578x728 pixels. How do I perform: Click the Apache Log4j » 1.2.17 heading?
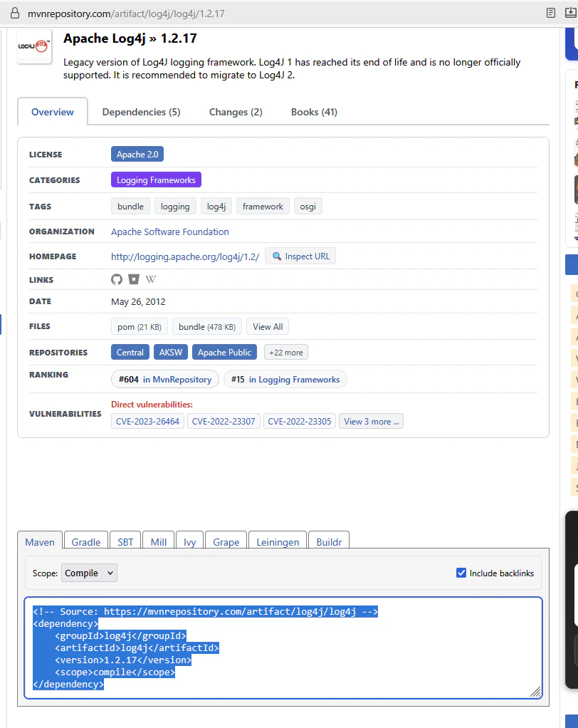pos(130,38)
